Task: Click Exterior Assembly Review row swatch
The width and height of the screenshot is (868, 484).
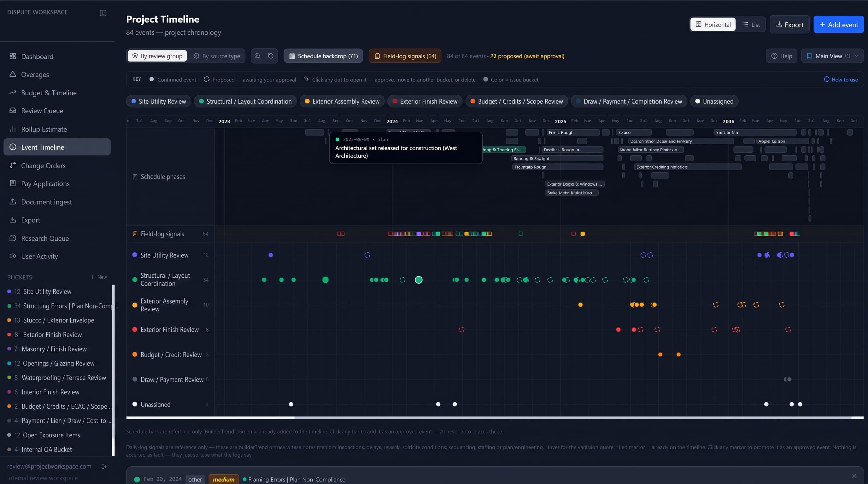Action: pyautogui.click(x=135, y=305)
